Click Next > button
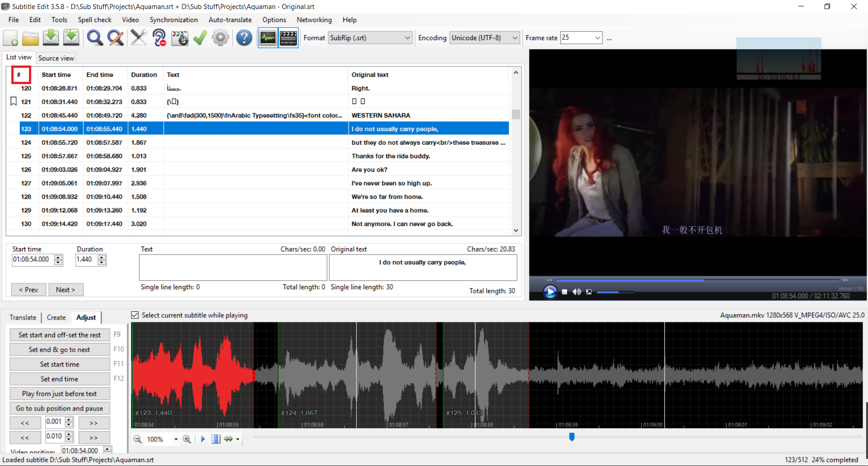Image resolution: width=868 pixels, height=466 pixels. coord(66,290)
